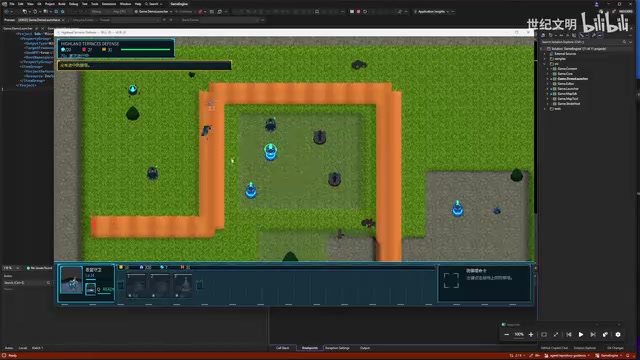Open the Project menu
The image size is (640, 360).
(50, 4)
